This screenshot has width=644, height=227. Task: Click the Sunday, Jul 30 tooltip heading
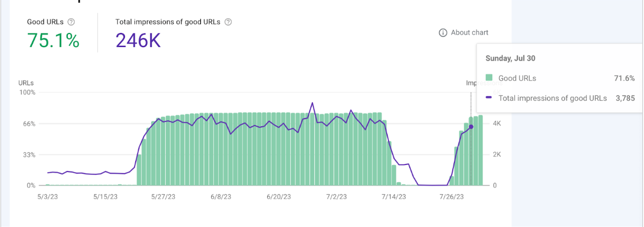click(510, 58)
